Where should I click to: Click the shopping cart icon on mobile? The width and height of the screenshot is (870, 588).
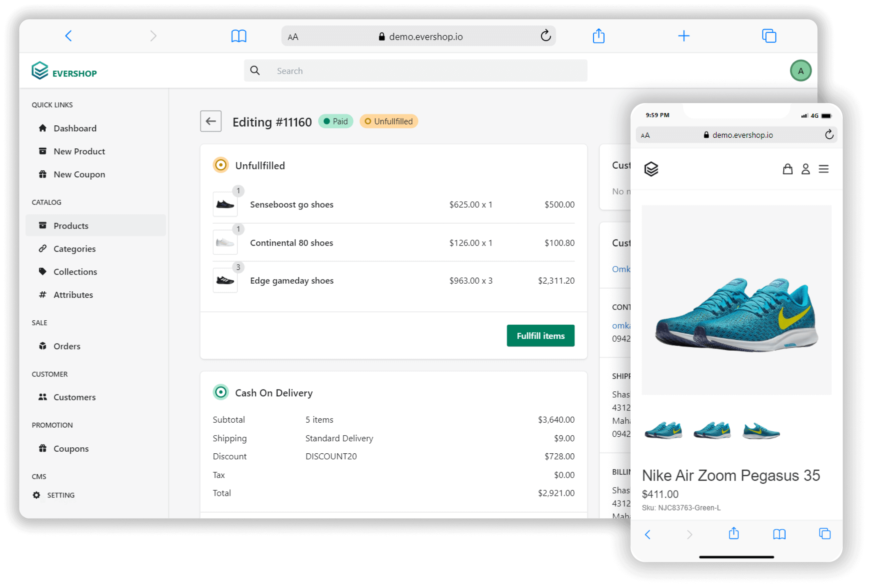(x=787, y=168)
